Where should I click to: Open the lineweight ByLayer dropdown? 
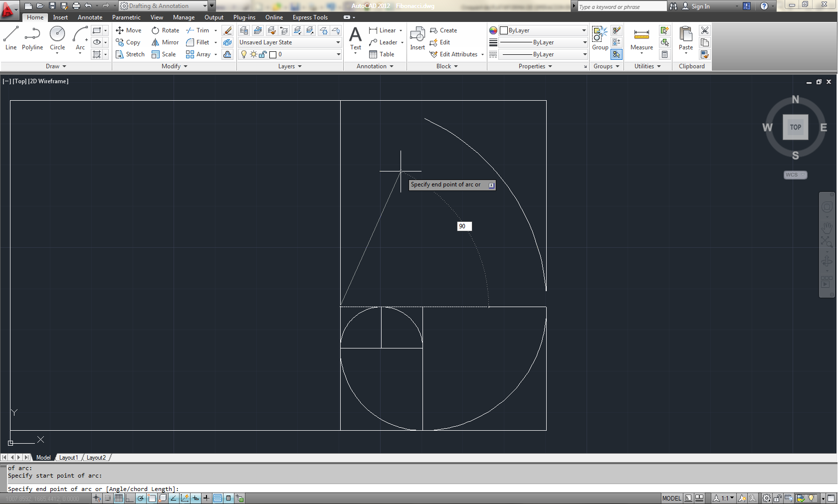coord(543,42)
